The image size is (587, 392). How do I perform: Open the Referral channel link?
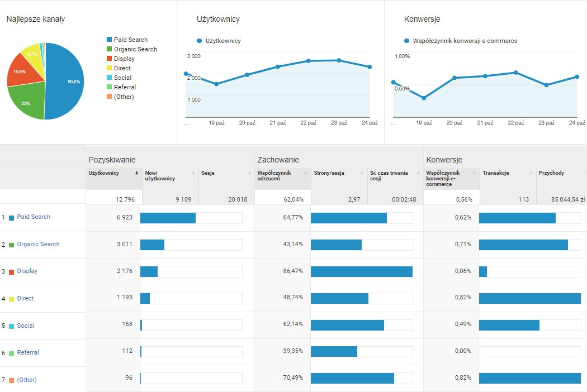click(28, 352)
